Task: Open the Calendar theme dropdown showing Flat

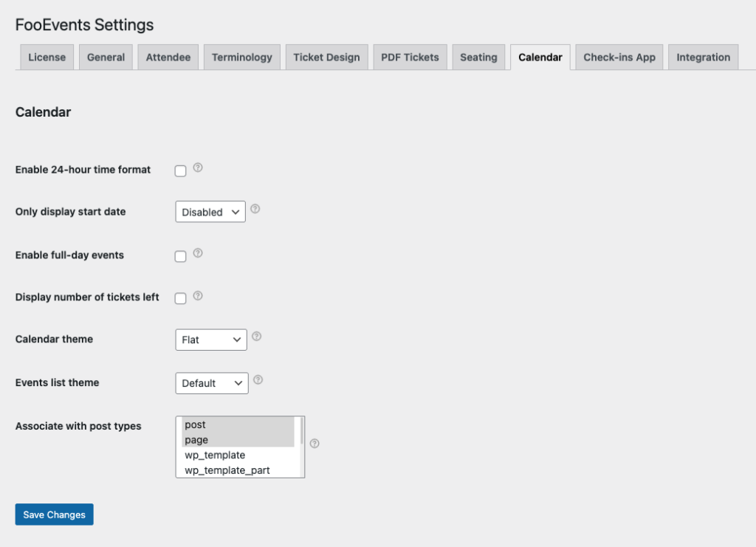Action: tap(210, 340)
